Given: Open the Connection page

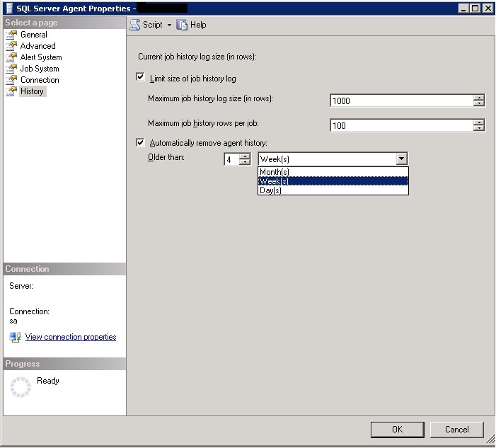Looking at the screenshot, I should 40,80.
